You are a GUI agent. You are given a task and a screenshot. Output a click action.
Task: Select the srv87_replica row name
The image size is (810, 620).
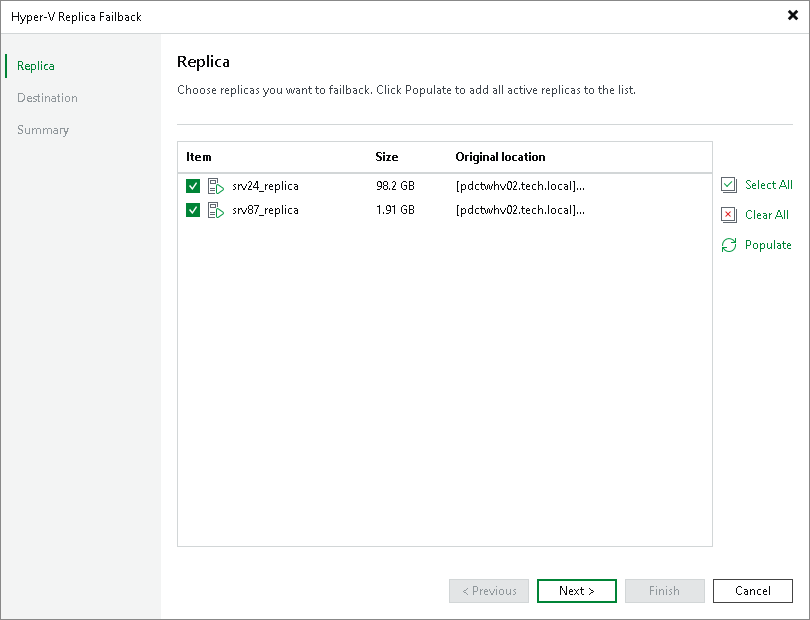[x=265, y=210]
